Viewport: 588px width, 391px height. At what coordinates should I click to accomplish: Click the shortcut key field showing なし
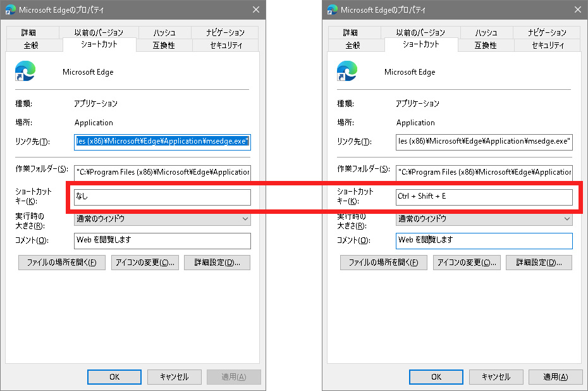tap(162, 197)
